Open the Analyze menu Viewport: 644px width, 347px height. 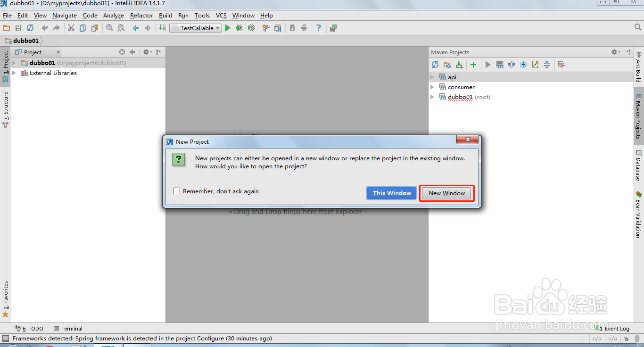113,16
